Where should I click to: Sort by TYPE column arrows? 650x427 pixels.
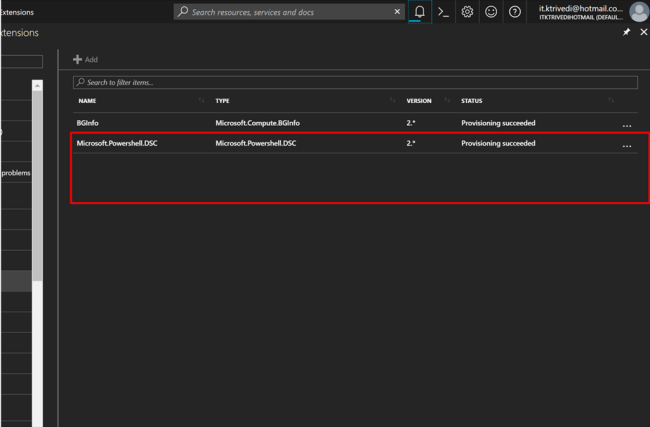coord(392,100)
